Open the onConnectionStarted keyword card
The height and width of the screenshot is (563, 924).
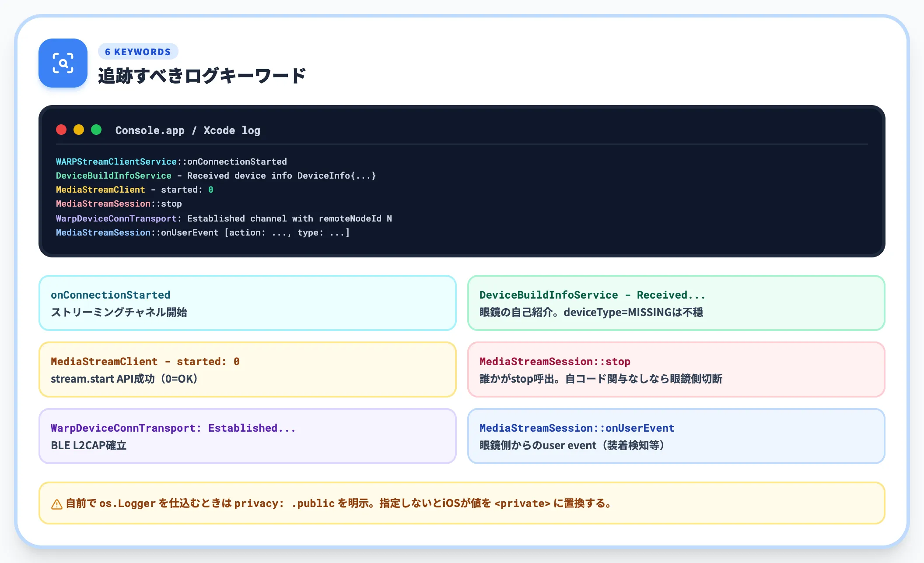point(248,303)
